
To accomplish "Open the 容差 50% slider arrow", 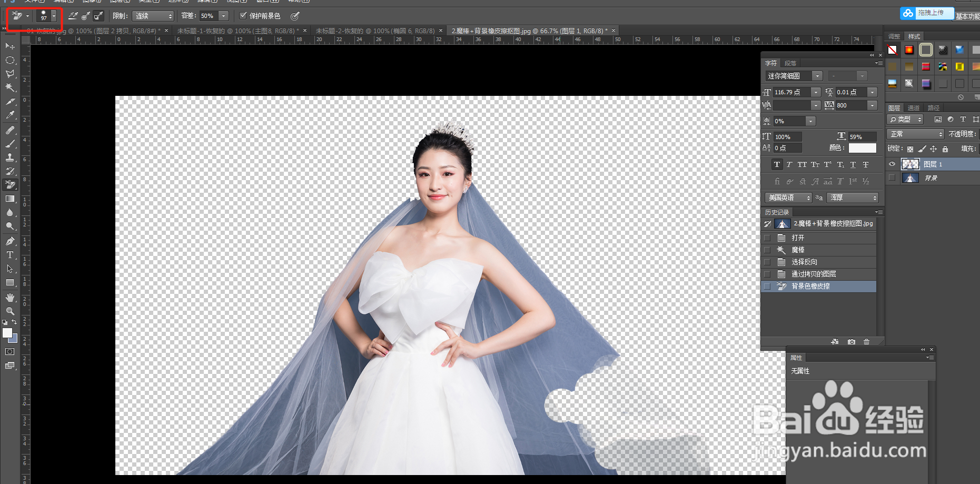I will (x=224, y=16).
